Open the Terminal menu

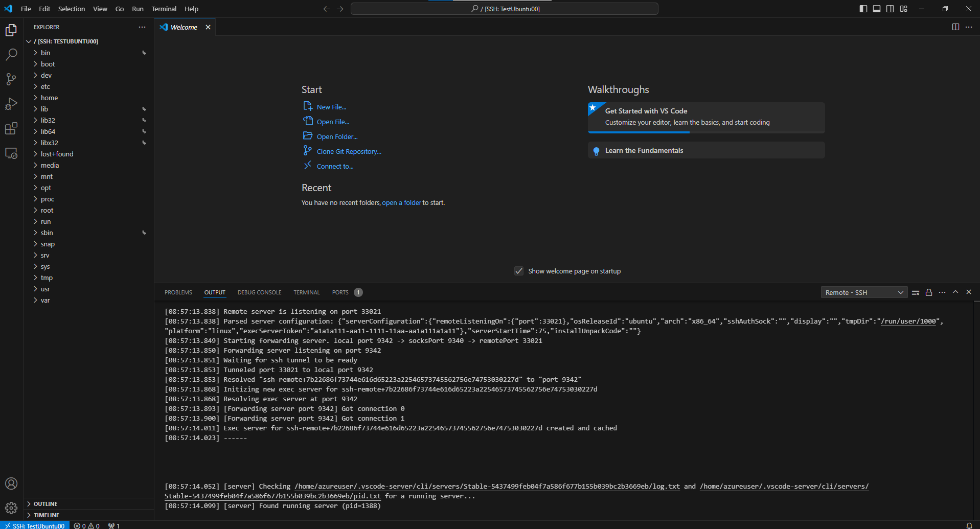point(164,9)
